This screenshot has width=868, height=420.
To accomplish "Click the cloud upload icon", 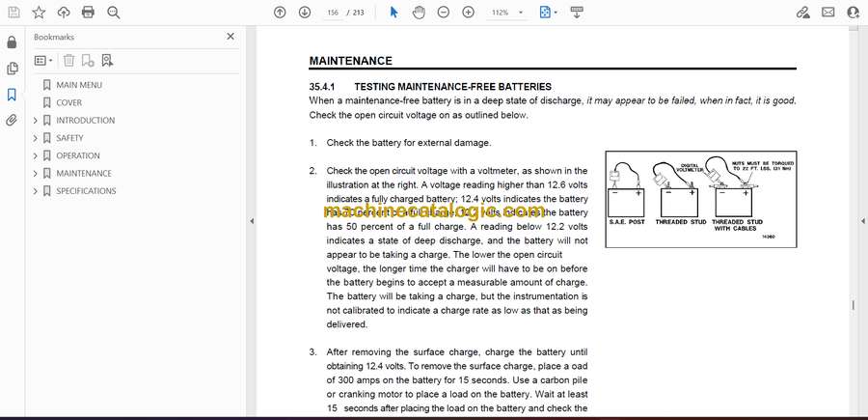I will (x=64, y=13).
